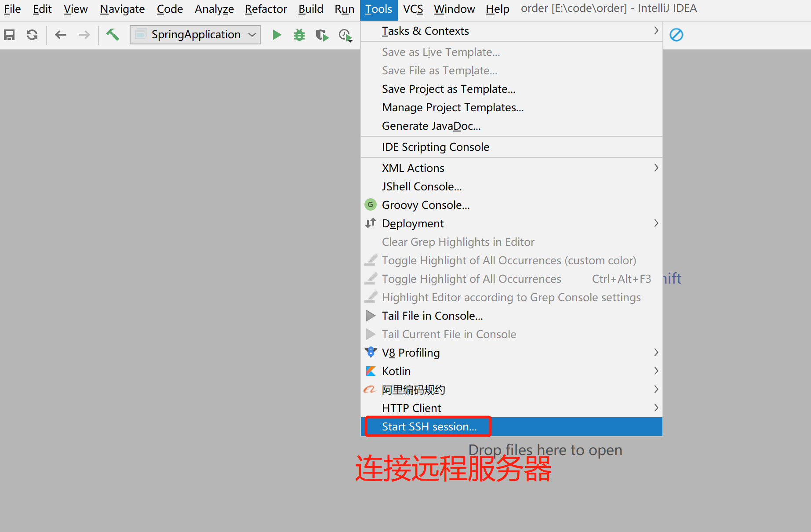Click the Run with Profiler clock icon

[345, 35]
